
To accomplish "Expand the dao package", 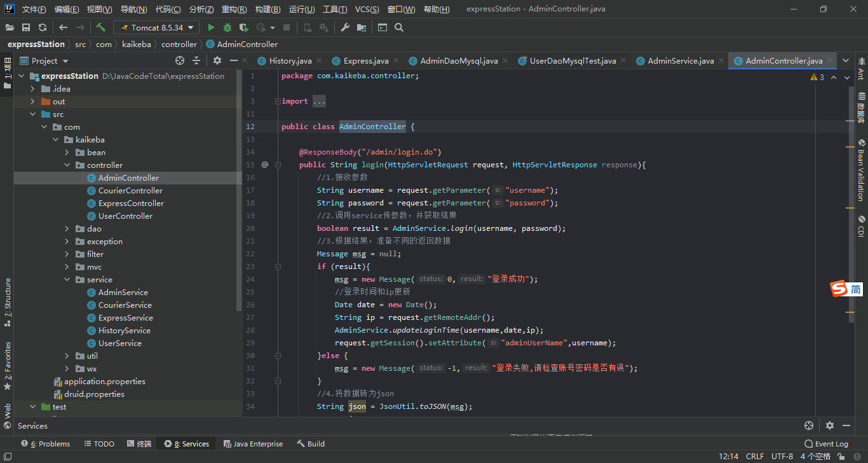I will point(67,228).
